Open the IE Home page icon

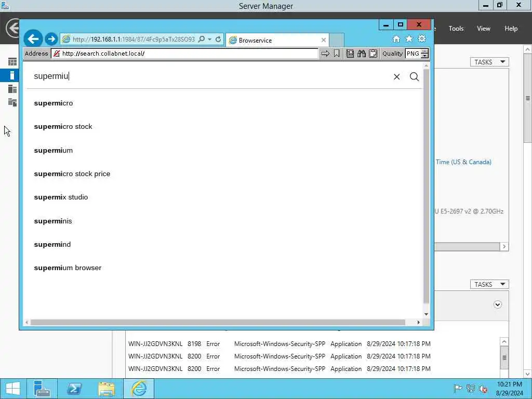click(x=396, y=39)
